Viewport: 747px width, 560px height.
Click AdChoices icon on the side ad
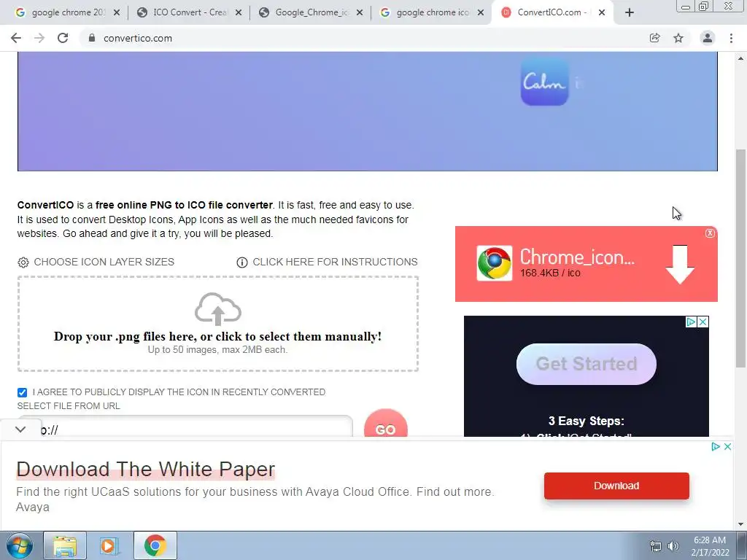pos(691,322)
